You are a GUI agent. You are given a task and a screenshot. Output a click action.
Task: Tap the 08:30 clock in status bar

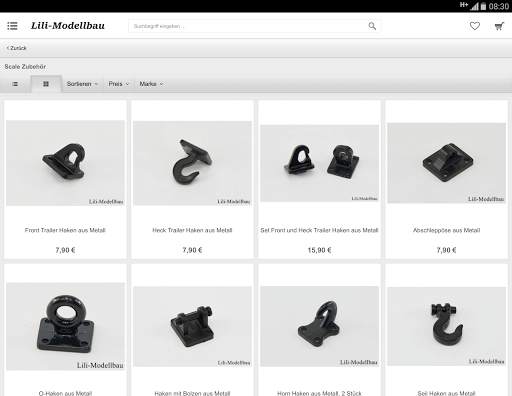(499, 6)
